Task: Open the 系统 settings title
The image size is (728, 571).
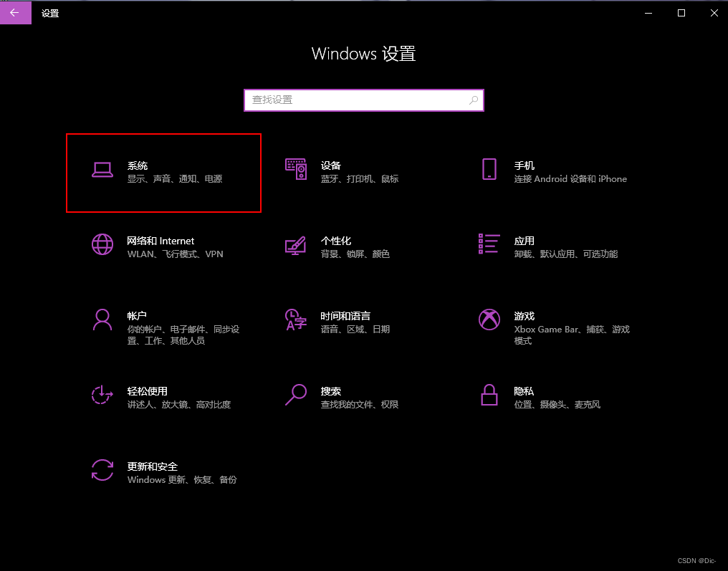Action: (x=138, y=165)
